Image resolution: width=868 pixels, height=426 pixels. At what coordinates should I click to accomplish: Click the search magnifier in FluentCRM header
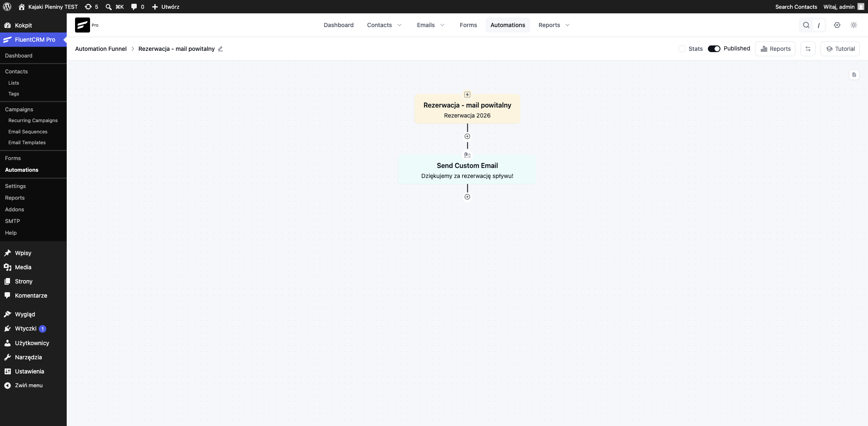806,25
